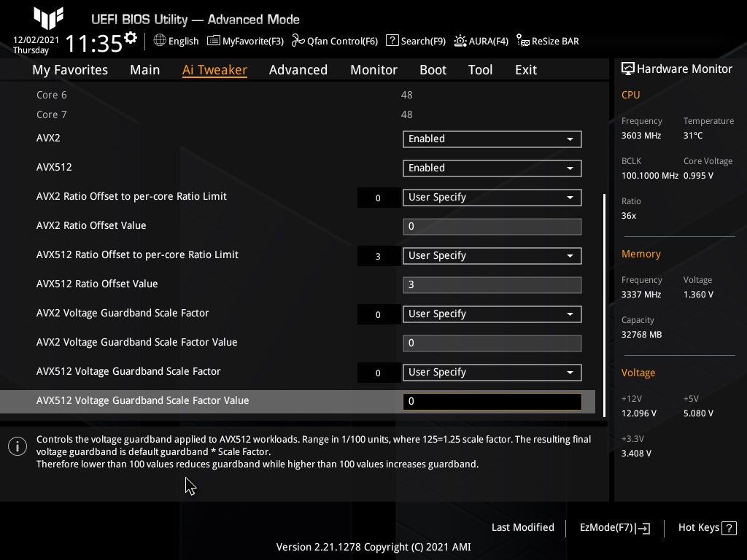
Task: Click the 31°C temperature value
Action: coord(693,136)
